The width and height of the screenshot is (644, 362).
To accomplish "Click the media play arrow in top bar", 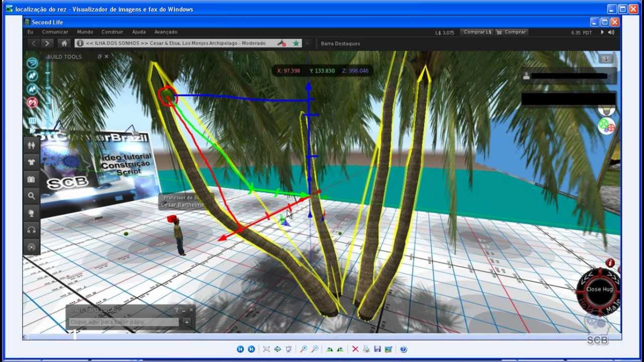I will [x=602, y=32].
